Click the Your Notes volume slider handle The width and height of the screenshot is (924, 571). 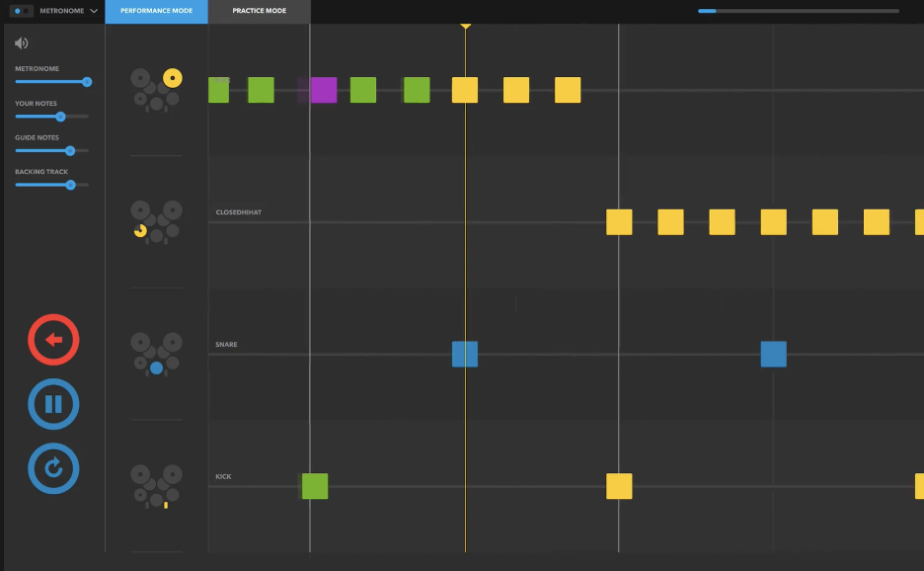pos(60,117)
